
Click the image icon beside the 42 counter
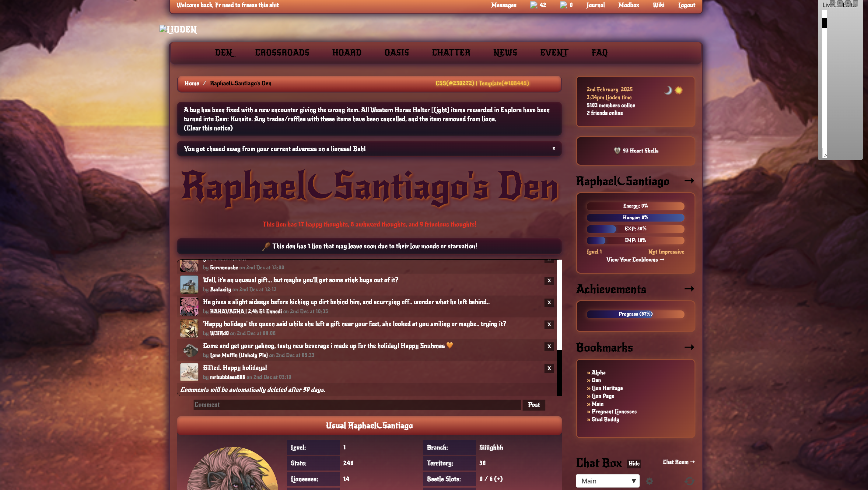534,5
